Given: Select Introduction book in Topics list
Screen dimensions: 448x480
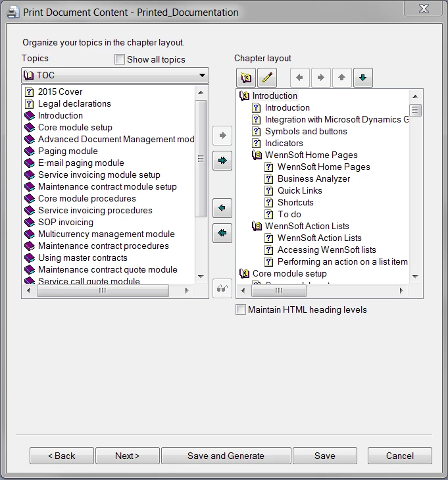Looking at the screenshot, I should (x=61, y=115).
